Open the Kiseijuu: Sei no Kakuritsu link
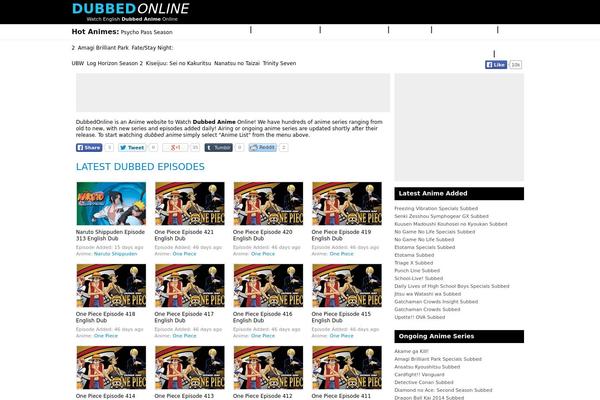 (178, 64)
